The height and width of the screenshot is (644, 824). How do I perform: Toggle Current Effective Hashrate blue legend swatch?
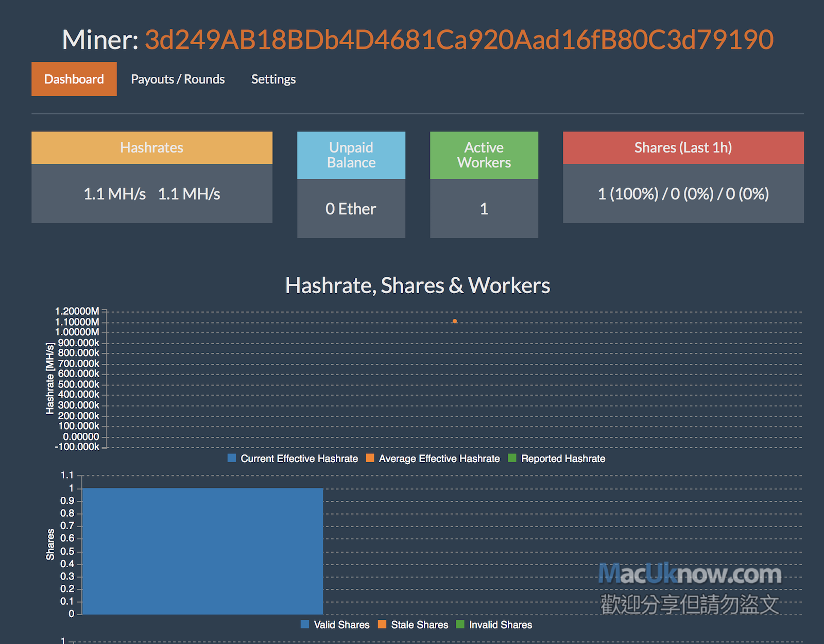232,458
